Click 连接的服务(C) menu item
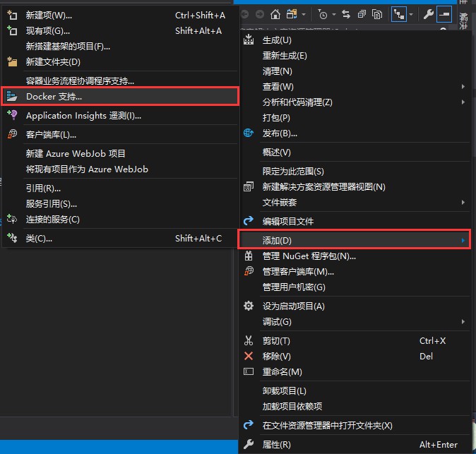476x454 pixels. tap(120, 220)
